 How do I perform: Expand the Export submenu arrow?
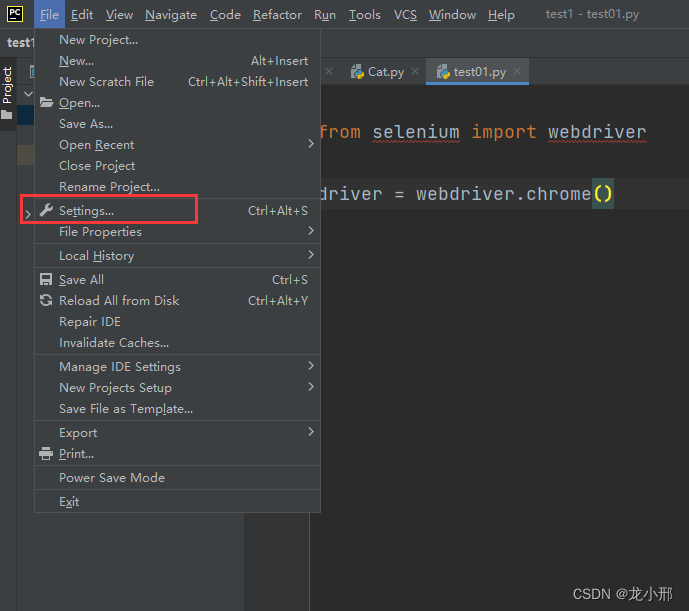tap(311, 432)
